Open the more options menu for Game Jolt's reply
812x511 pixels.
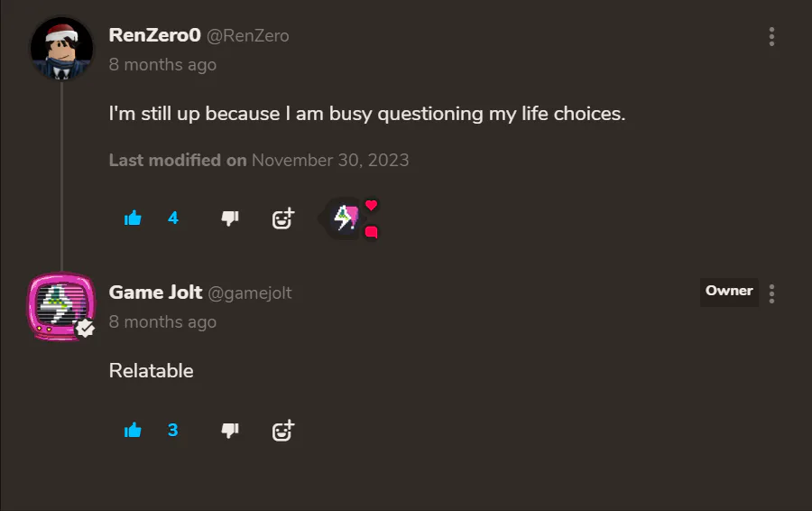tap(771, 293)
